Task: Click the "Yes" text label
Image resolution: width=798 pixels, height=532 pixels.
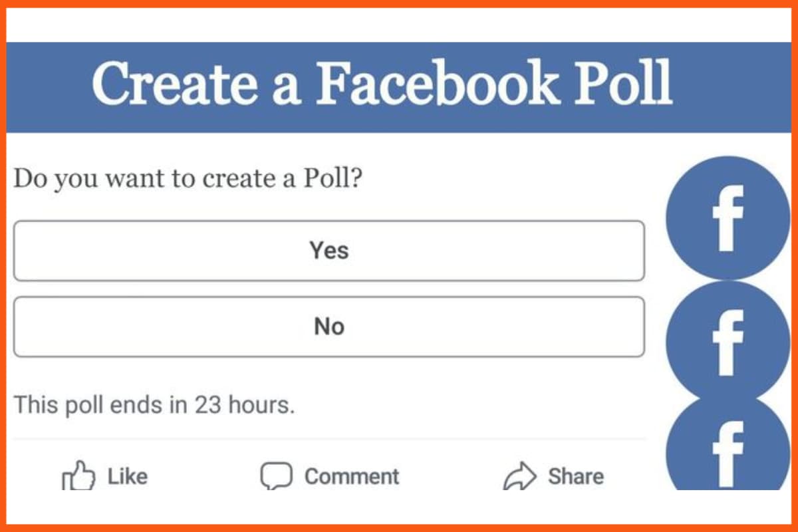Action: tap(329, 251)
